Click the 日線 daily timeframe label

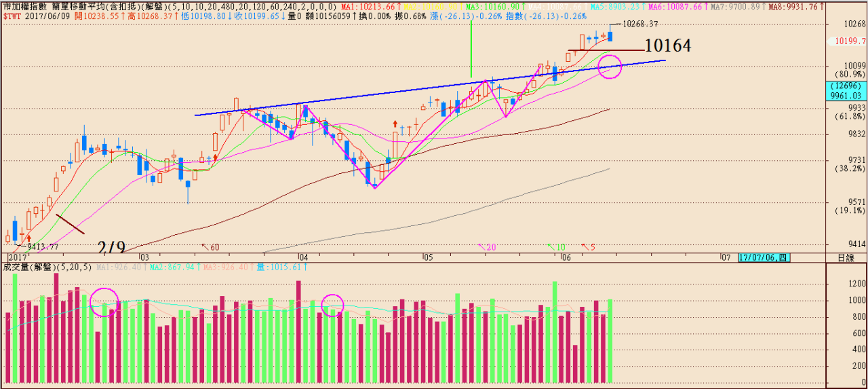point(846,258)
